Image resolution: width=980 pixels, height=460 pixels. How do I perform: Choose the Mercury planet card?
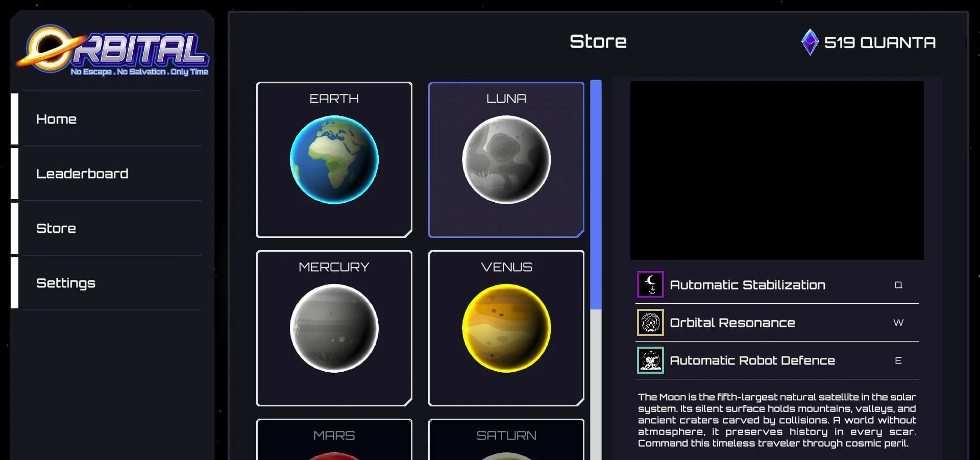[x=334, y=328]
